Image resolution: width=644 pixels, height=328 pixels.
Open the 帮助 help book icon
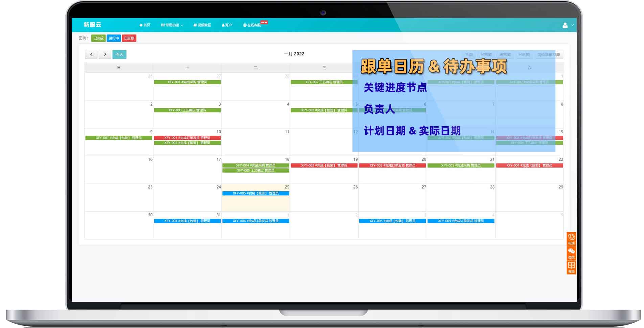click(x=571, y=267)
